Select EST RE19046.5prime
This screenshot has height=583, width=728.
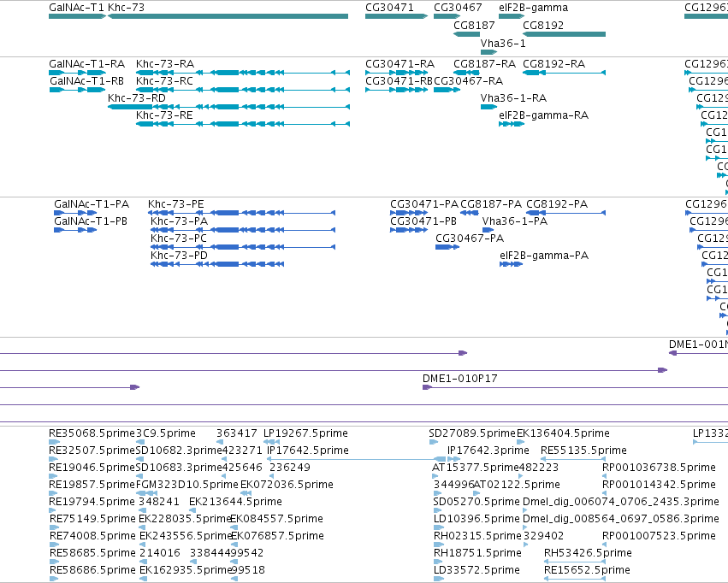point(52,476)
